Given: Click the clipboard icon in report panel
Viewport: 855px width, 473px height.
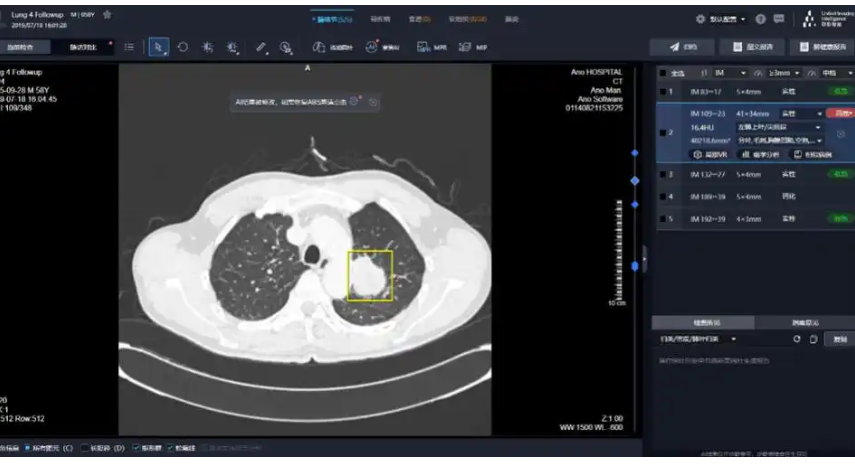Looking at the screenshot, I should tap(814, 339).
